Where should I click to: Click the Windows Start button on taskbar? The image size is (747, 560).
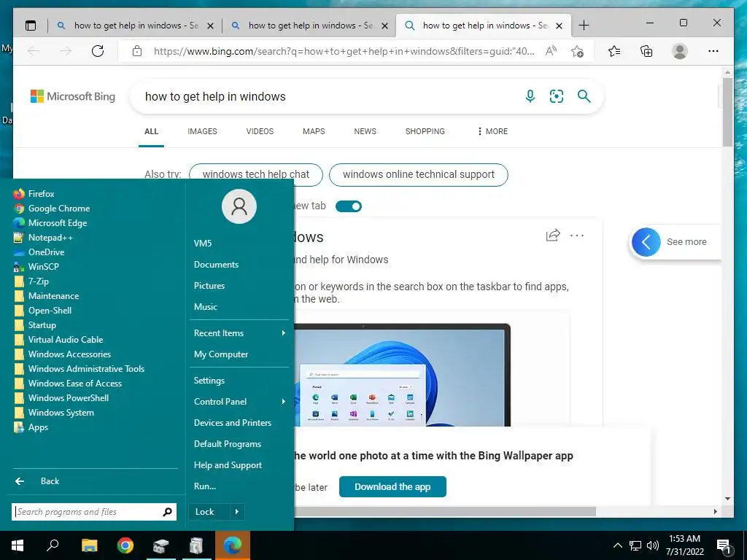click(x=18, y=545)
